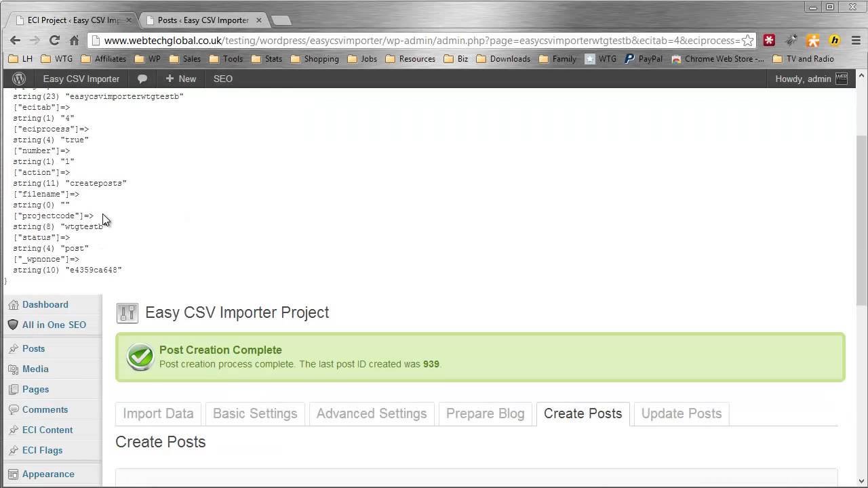Reload the current page
The height and width of the screenshot is (488, 868).
(55, 41)
